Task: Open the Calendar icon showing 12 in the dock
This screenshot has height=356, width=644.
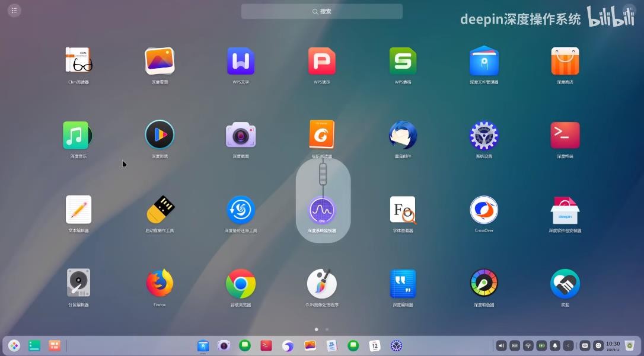Action: coord(375,346)
